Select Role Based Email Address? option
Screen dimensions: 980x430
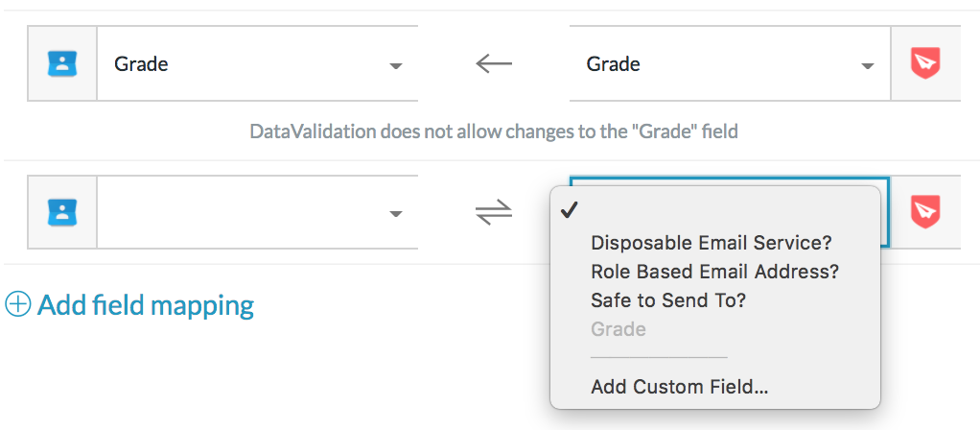click(714, 272)
